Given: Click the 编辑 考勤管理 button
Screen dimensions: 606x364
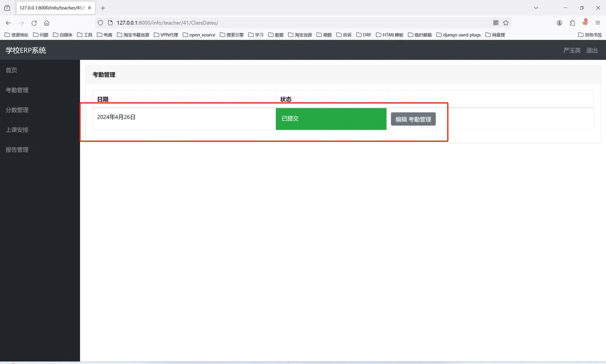Looking at the screenshot, I should 413,119.
